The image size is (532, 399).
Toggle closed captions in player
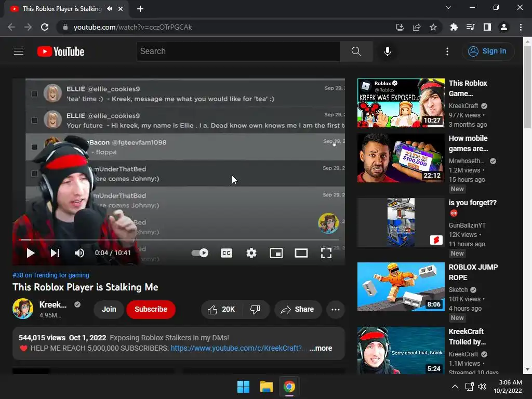(227, 253)
